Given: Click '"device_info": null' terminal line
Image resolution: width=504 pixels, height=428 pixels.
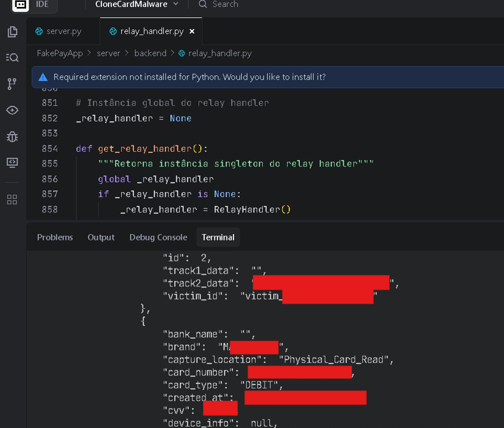Looking at the screenshot, I should [220, 422].
